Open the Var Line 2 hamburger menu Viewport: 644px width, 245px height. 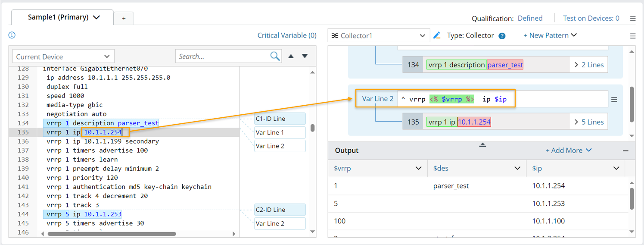614,99
